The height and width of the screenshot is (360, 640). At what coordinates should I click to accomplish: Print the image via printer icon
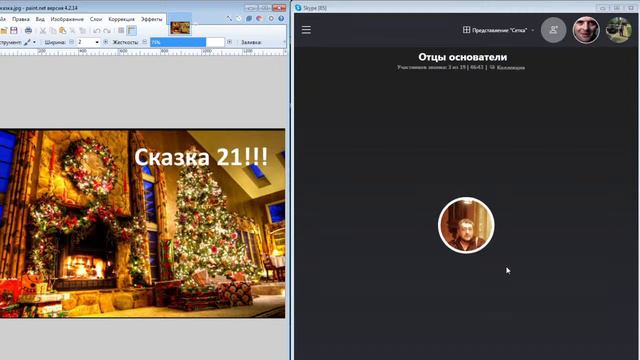tap(28, 31)
